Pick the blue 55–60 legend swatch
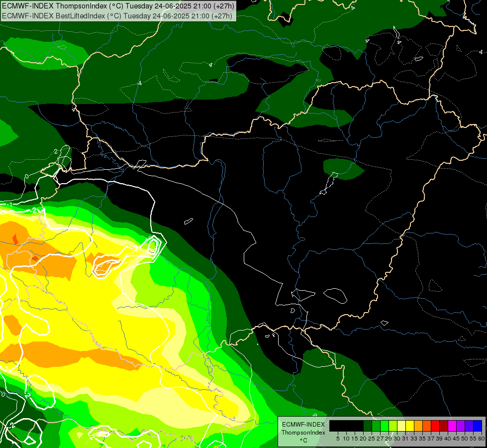This screenshot has width=487, height=448. 478,426
